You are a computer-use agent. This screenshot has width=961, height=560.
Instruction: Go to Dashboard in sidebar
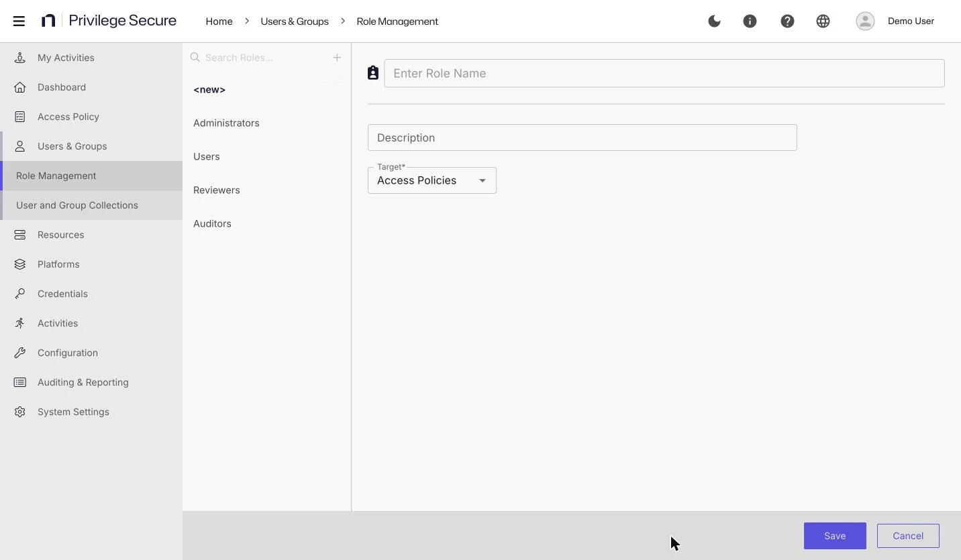(91, 87)
